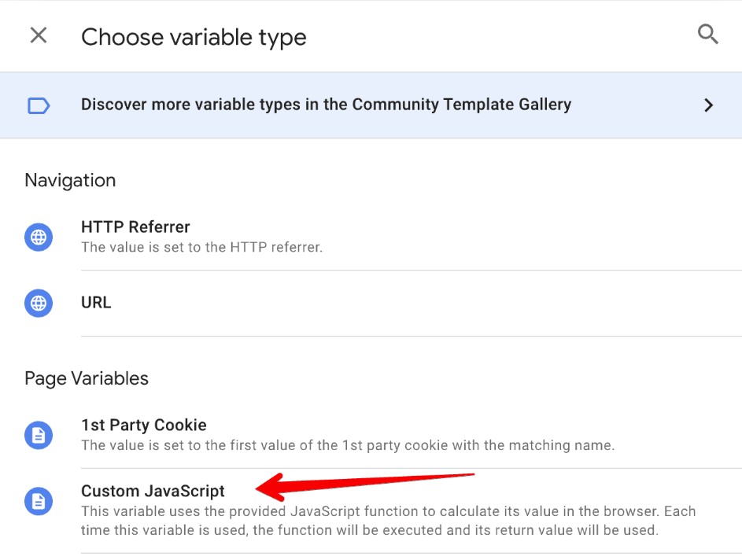
Task: Expand the Community Template Gallery banner chevron
Action: [708, 105]
